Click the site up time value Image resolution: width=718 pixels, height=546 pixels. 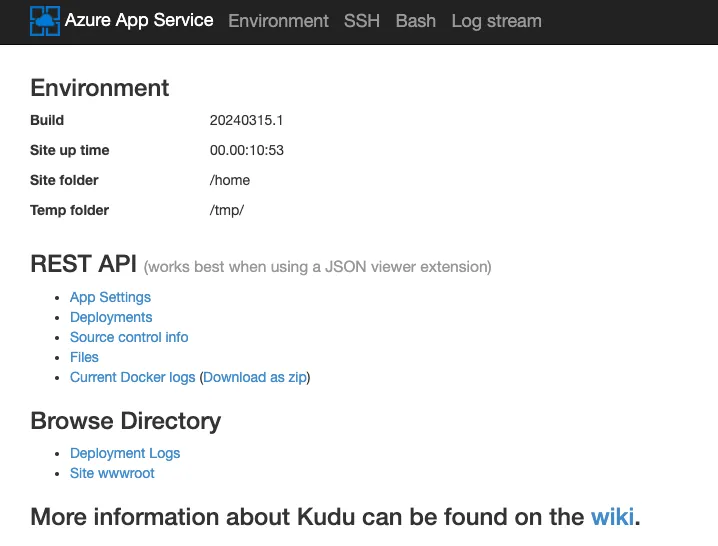pos(247,150)
